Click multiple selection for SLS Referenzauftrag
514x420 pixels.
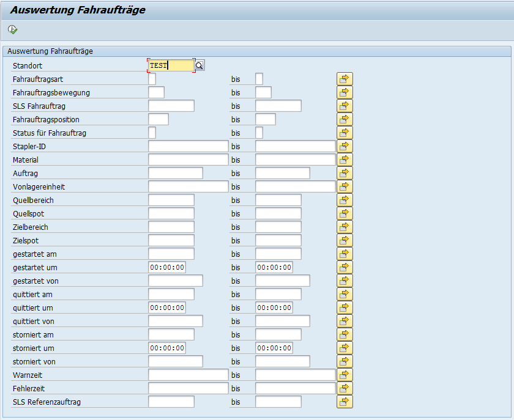coord(345,402)
